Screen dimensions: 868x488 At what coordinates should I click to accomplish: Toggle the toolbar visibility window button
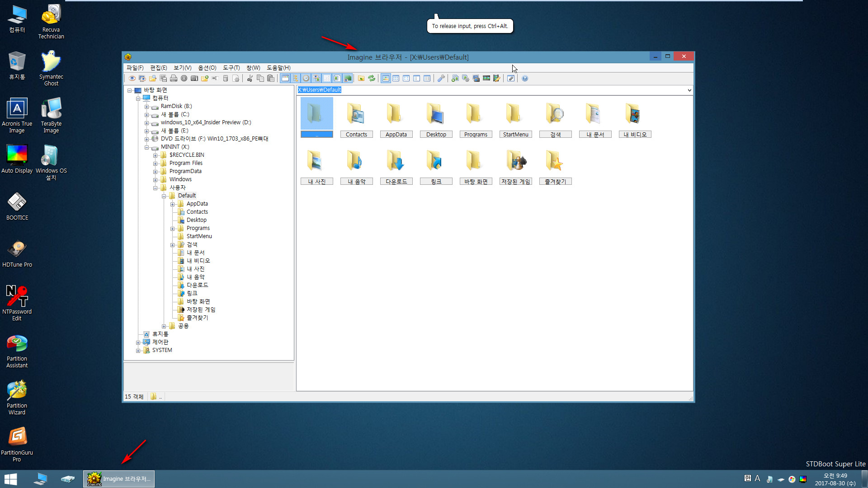pyautogui.click(x=285, y=78)
